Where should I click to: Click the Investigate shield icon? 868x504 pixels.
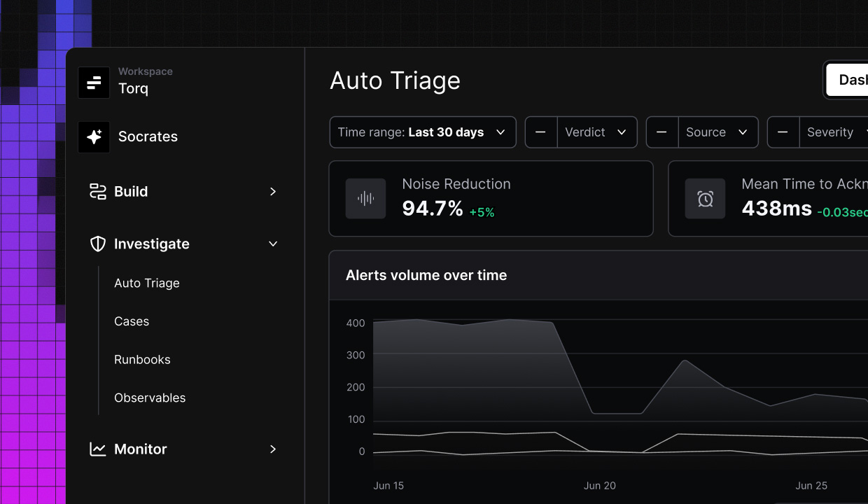point(98,244)
